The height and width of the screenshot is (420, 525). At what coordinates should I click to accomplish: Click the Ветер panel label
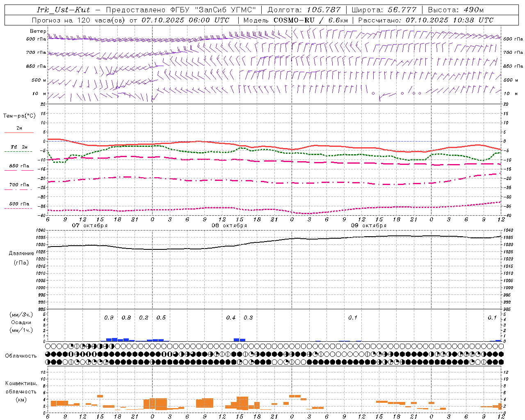pos(38,31)
